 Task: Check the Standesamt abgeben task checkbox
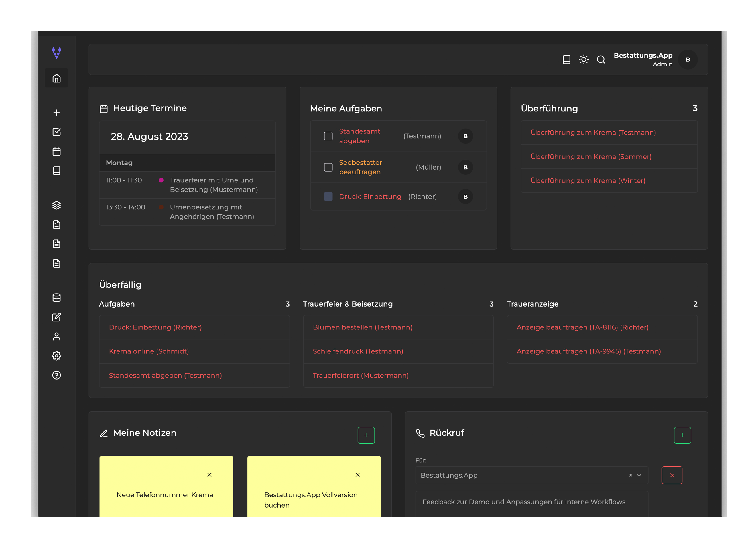click(328, 136)
